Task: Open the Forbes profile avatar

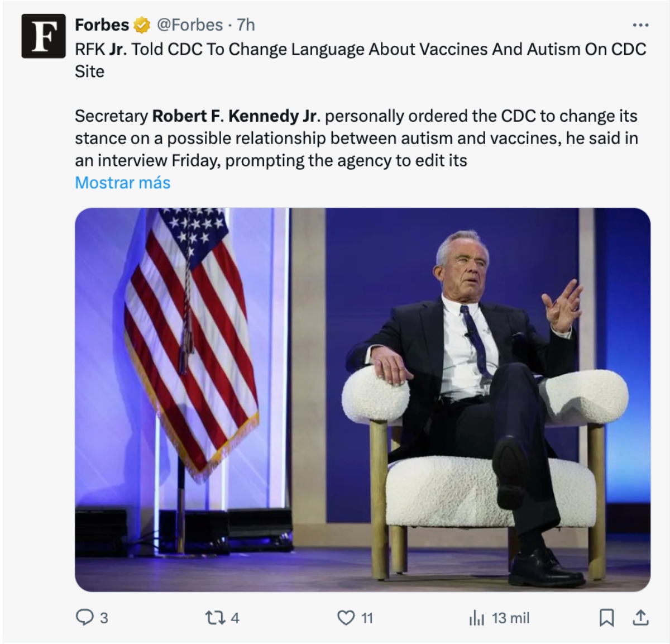Action: coord(44,36)
